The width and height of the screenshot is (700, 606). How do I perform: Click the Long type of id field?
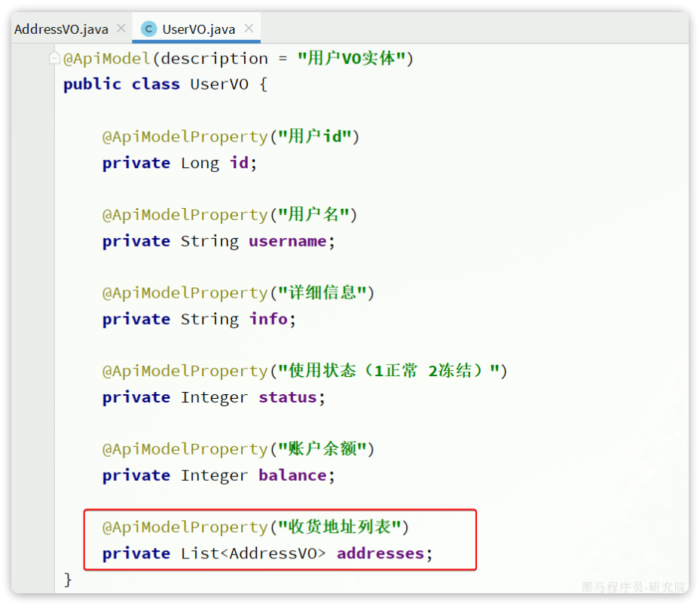(x=200, y=163)
